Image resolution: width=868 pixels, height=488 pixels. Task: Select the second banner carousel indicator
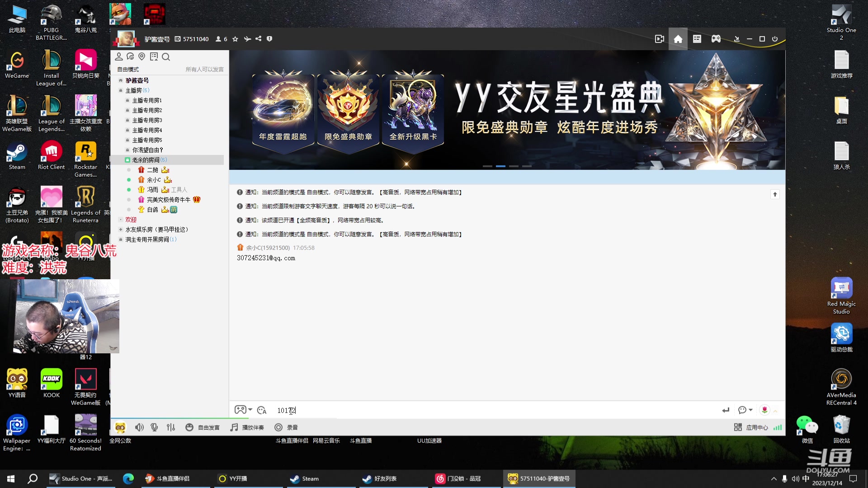(500, 166)
